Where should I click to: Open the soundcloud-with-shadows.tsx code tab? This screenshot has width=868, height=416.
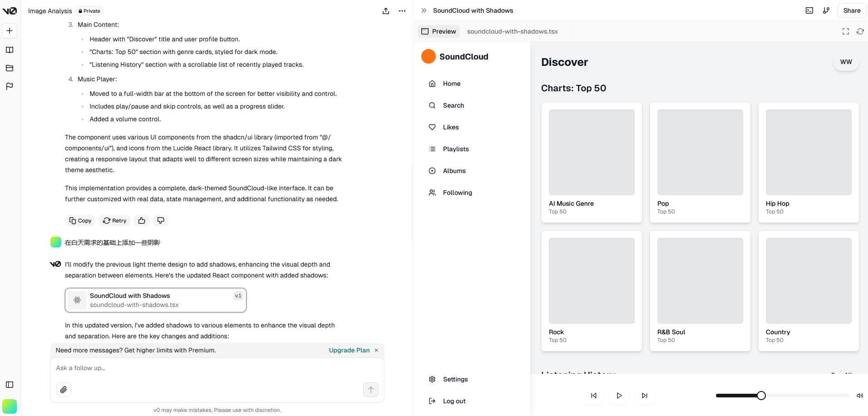click(x=512, y=31)
